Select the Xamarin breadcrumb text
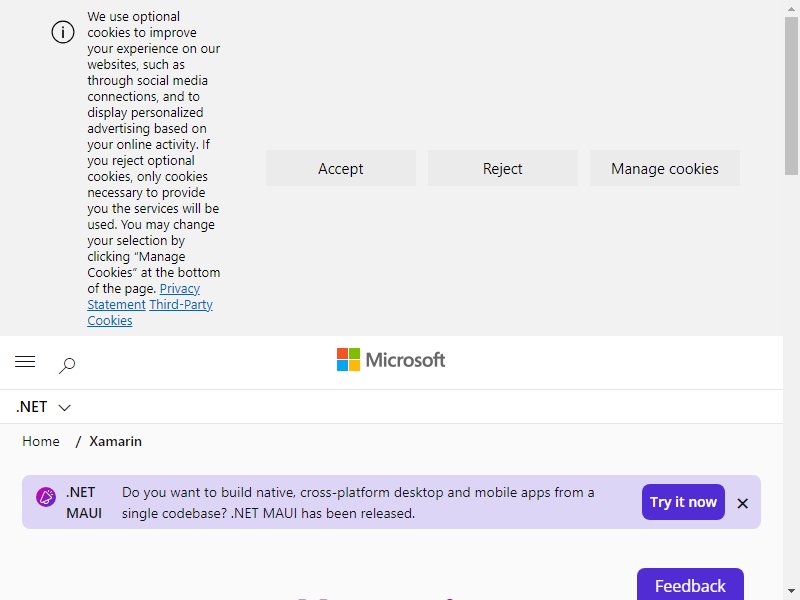Screen dimensions: 800x600 click(x=115, y=441)
